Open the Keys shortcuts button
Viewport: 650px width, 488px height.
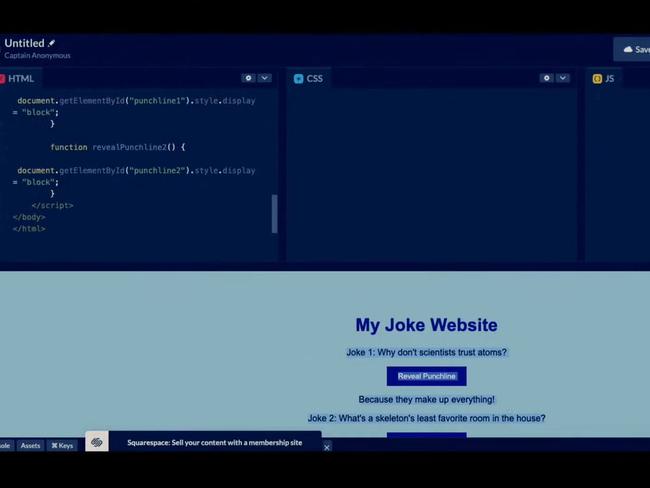(62, 446)
